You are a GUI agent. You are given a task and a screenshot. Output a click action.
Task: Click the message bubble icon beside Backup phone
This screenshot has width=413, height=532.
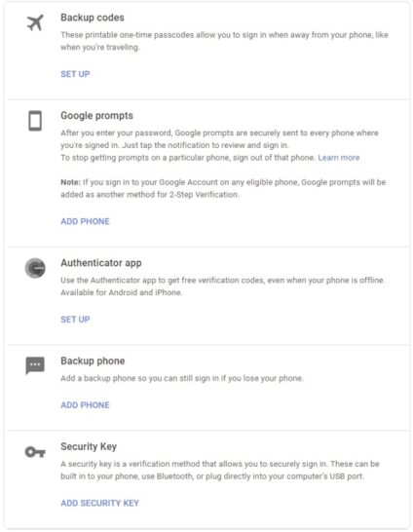(35, 365)
